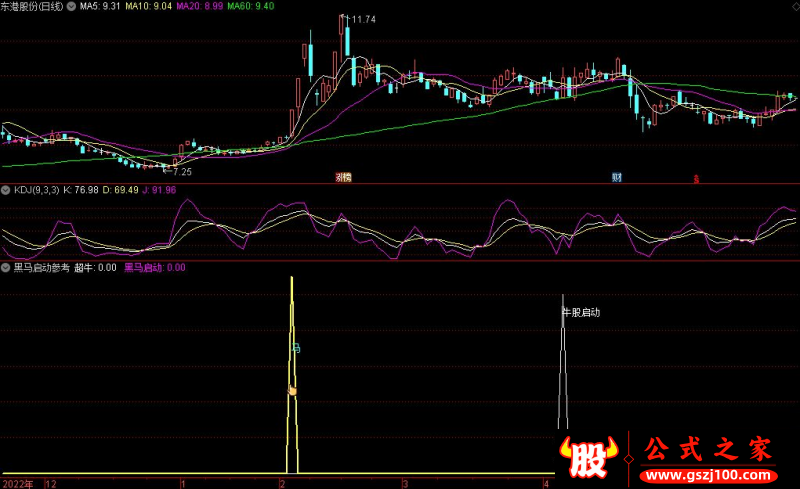Open the KDJ(9,3,3) indicator title
The width and height of the screenshot is (800, 489).
click(38, 189)
